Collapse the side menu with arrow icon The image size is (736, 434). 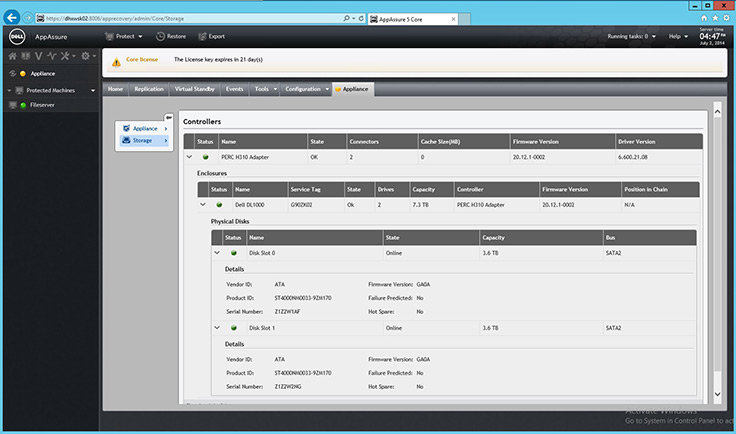coord(169,118)
